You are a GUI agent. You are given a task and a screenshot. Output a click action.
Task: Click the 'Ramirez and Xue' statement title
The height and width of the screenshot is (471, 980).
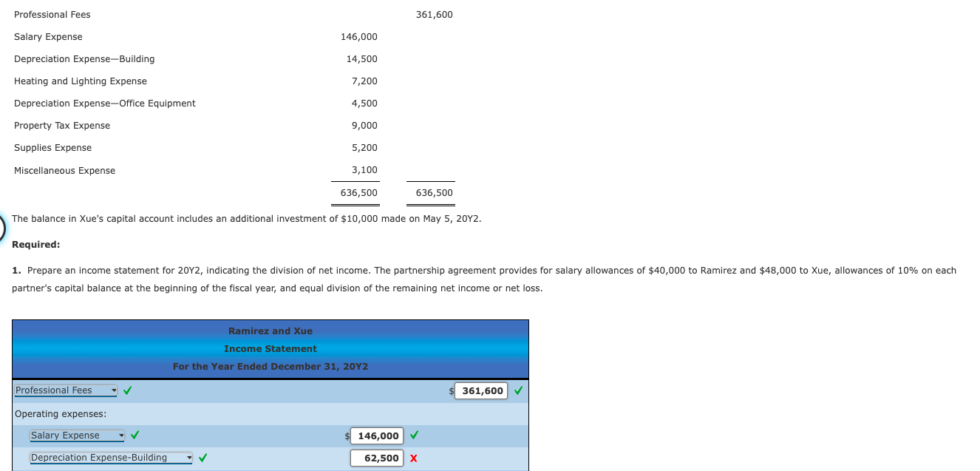270,331
